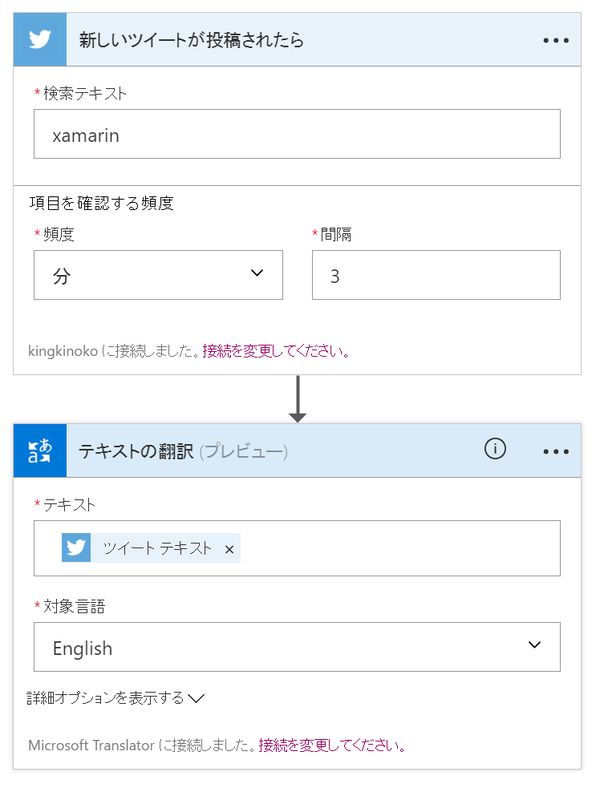Viewport: 600px width, 800px height.
Task: Click the 検索テキスト field label
Action: tap(85, 93)
